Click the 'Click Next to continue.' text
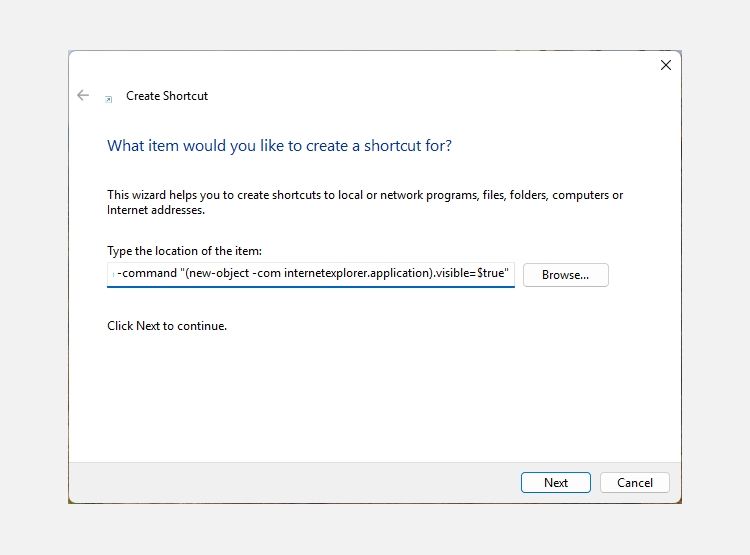This screenshot has height=555, width=750. (x=167, y=326)
